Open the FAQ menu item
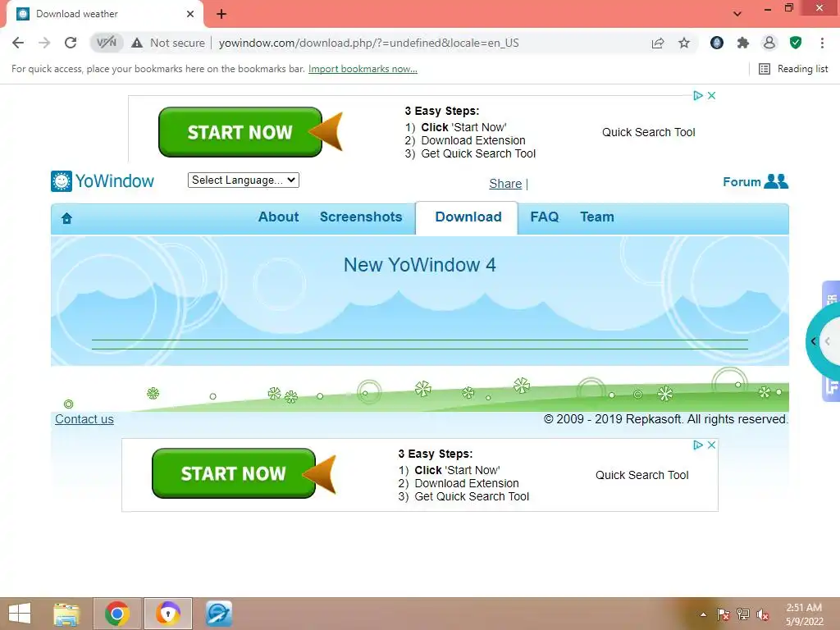This screenshot has width=840, height=630. [545, 217]
